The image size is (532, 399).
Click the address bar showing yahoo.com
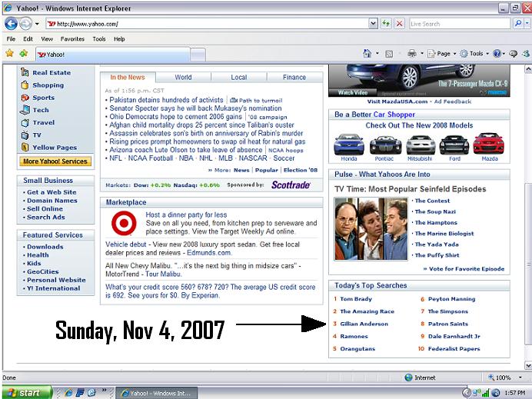coord(207,24)
